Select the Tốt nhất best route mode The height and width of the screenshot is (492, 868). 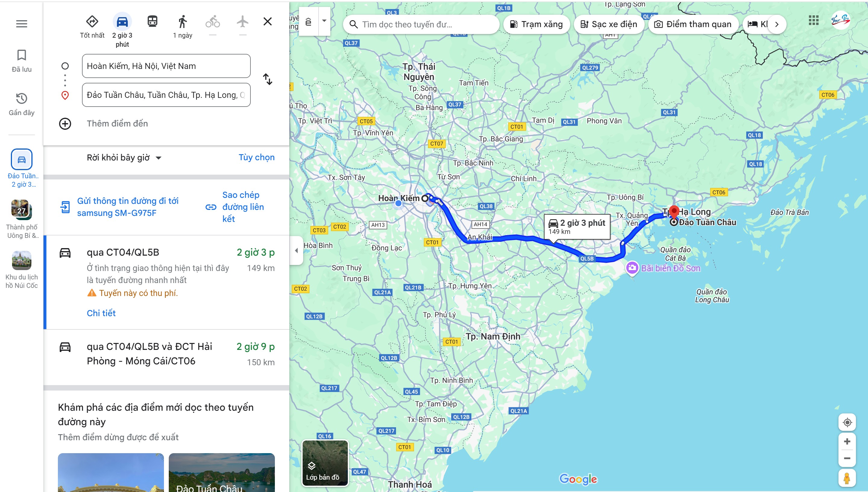tap(92, 22)
